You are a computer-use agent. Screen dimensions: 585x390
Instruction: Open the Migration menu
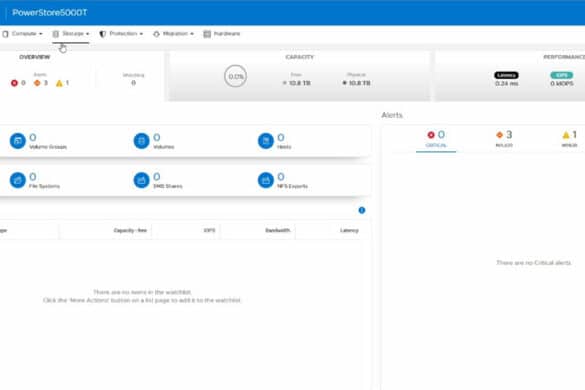(173, 34)
